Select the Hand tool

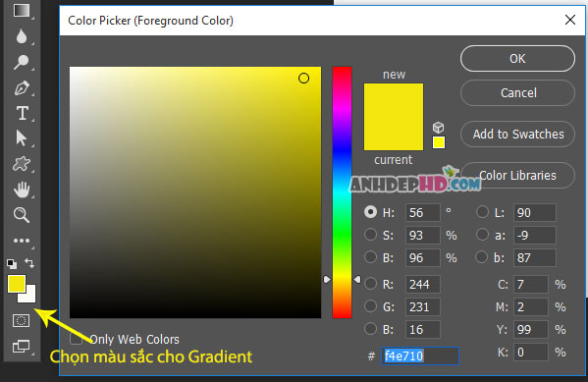[x=22, y=190]
